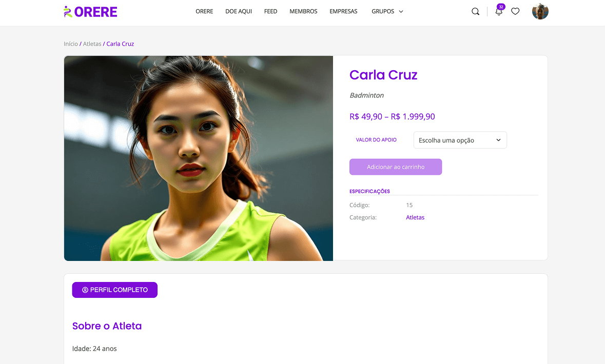Open the Atletas category link

point(415,217)
